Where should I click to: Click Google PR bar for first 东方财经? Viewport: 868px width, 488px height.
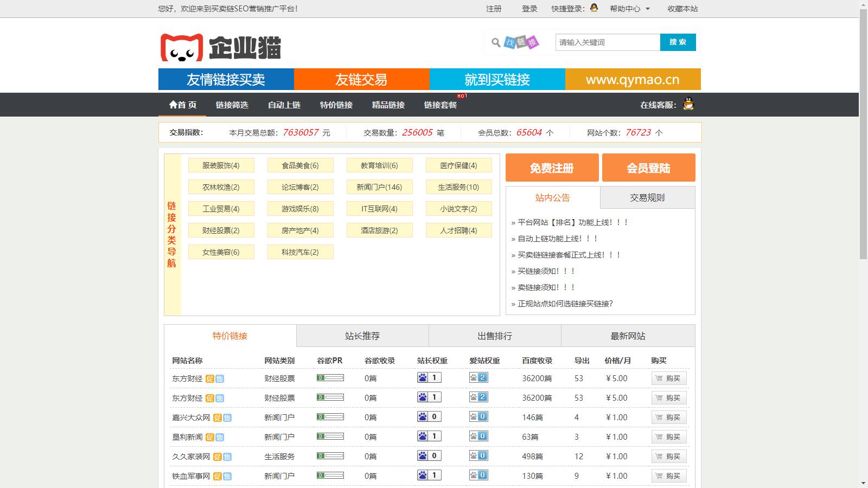click(x=330, y=378)
